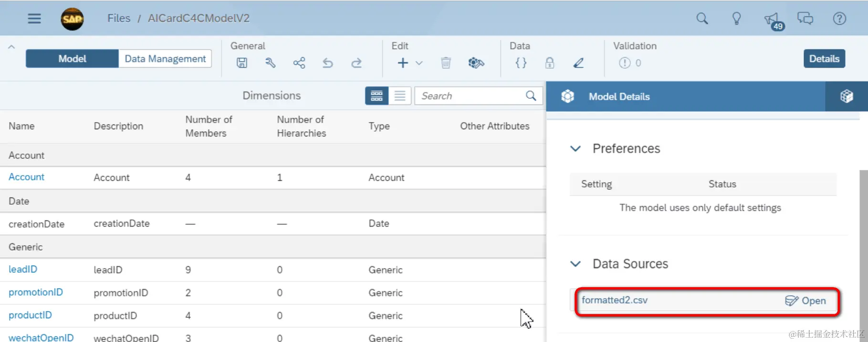868x342 pixels.
Task: Delete dimension with trash icon
Action: click(x=446, y=63)
